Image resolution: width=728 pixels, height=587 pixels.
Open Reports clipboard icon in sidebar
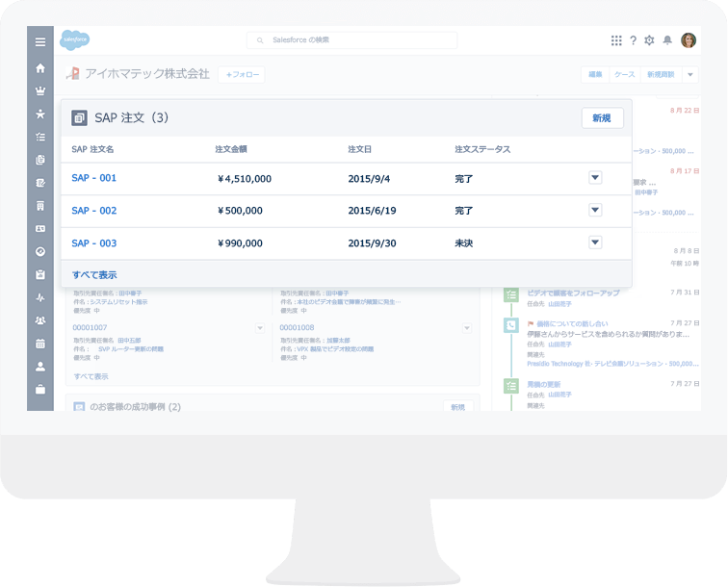coord(40,274)
